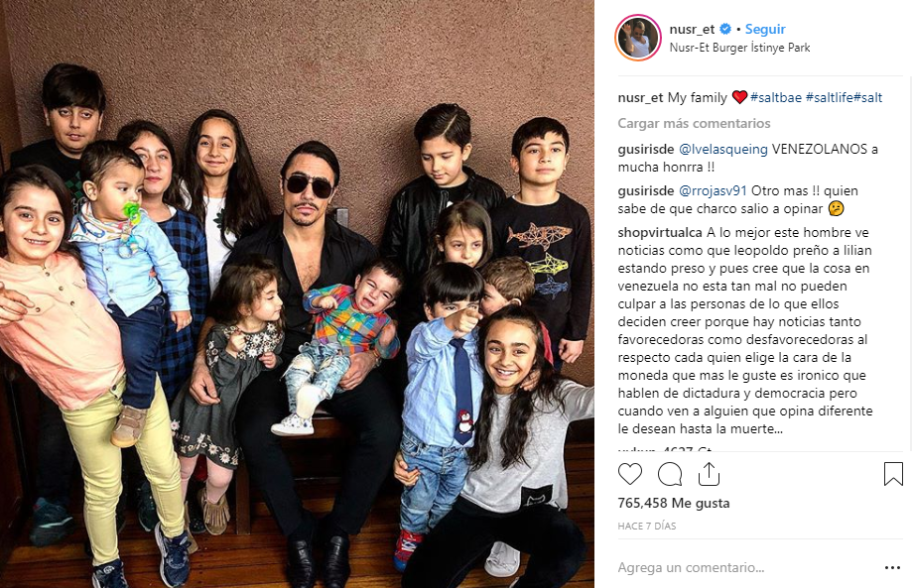The width and height of the screenshot is (912, 588).
Task: Open the Nusr-Et Burger İstinye Park location
Action: tap(739, 48)
